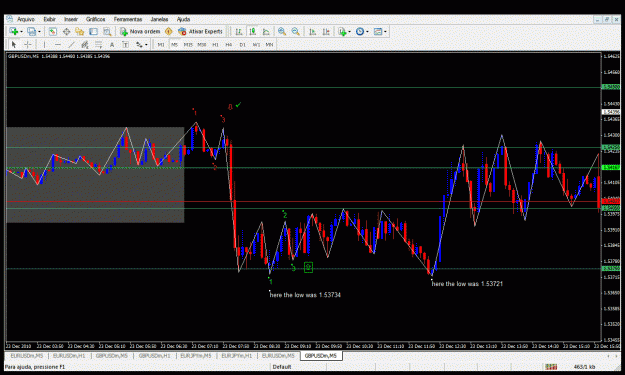Screen dimensions: 625x375
Task: Set timeframe to M1
Action: [161, 45]
